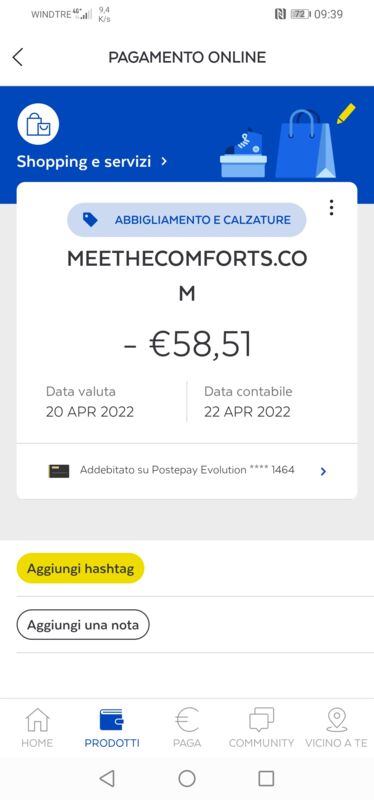Open card details via blue chevron
This screenshot has width=374, height=800.
pos(323,472)
